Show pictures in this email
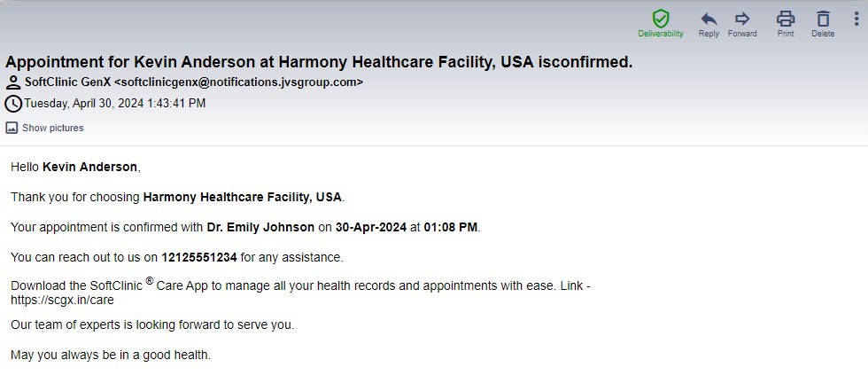 (53, 128)
